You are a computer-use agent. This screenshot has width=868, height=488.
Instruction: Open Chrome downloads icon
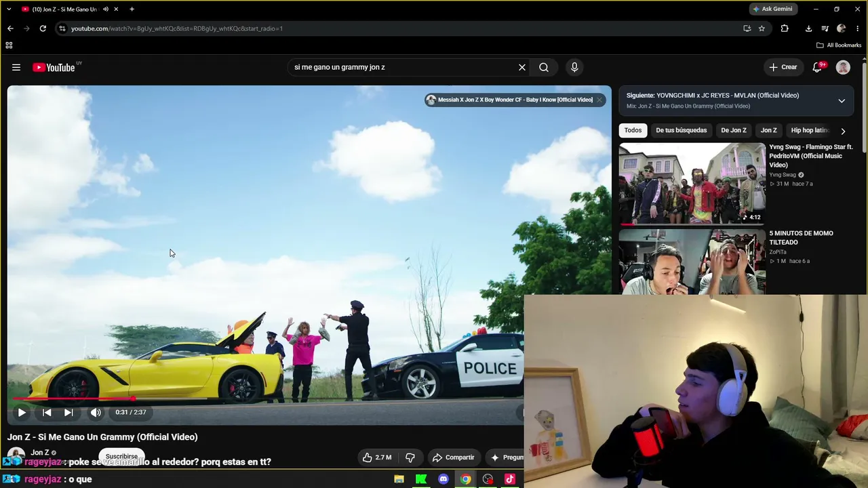(x=808, y=28)
